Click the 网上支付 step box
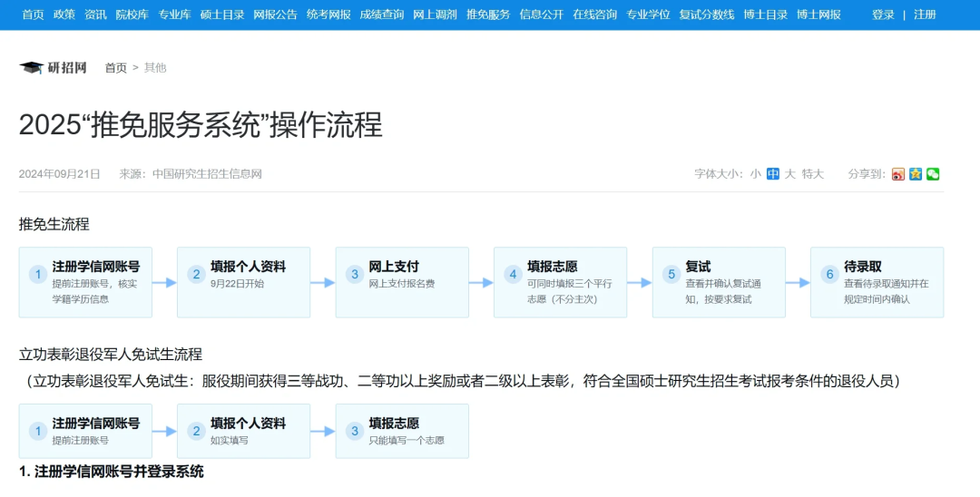The image size is (980, 497). coord(402,282)
